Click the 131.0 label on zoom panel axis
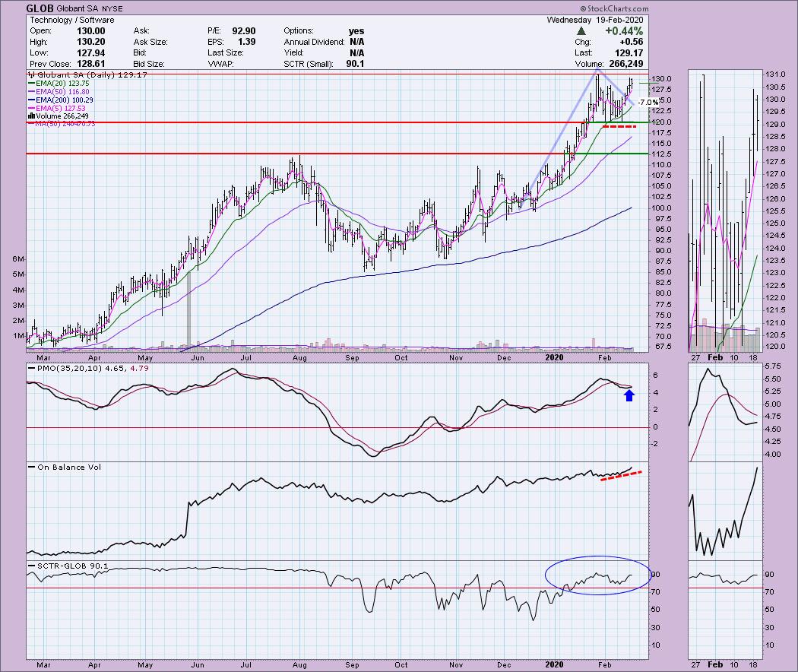 click(775, 74)
